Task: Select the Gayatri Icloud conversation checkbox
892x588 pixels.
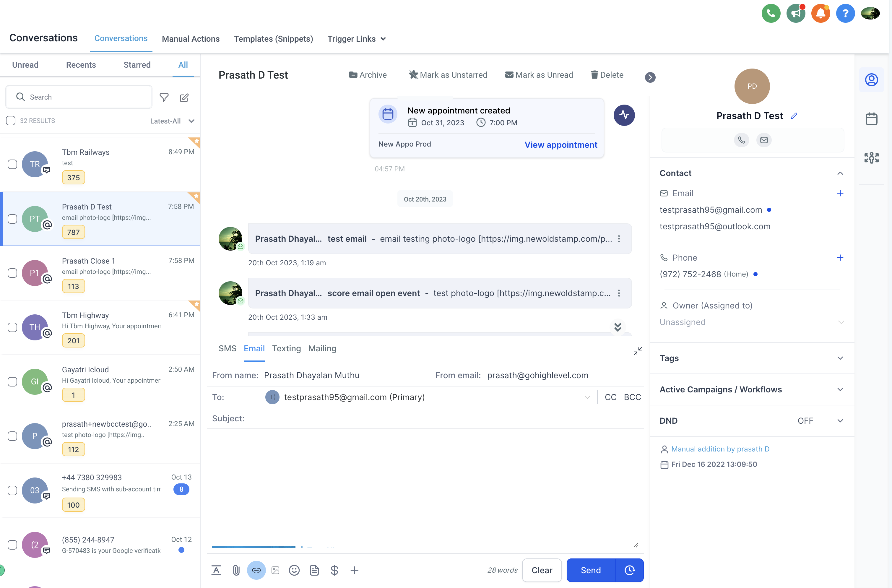Action: pos(12,381)
